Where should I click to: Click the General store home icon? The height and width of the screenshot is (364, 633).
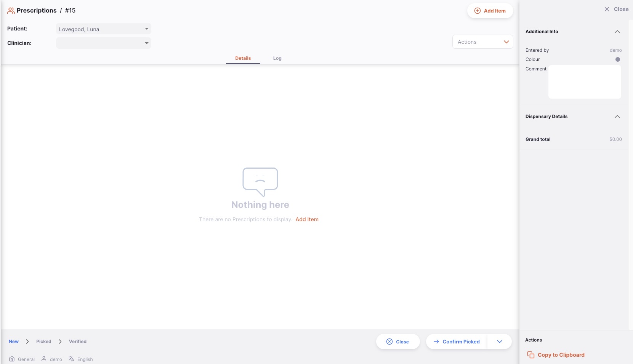click(x=12, y=359)
